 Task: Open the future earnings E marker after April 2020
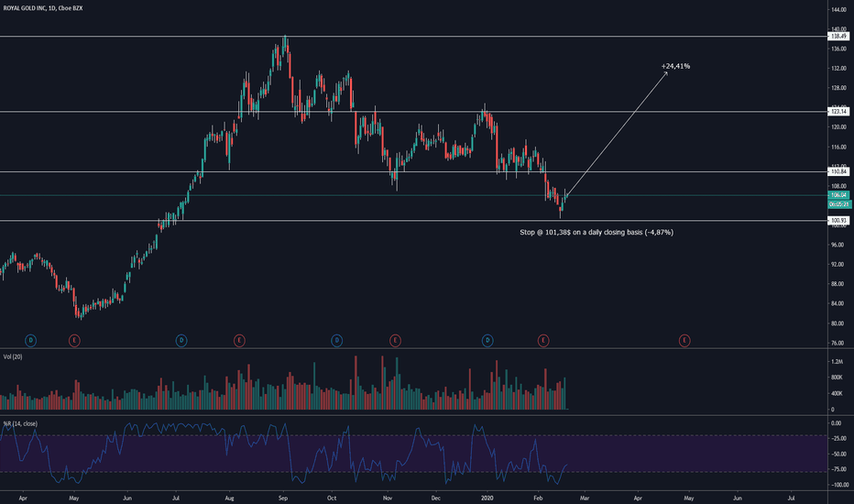coord(684,341)
